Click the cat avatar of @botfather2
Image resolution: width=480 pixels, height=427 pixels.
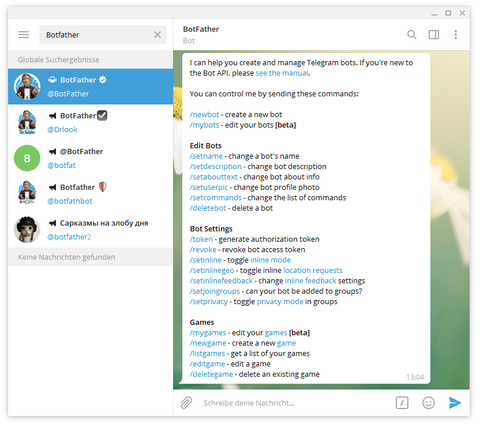pyautogui.click(x=27, y=229)
